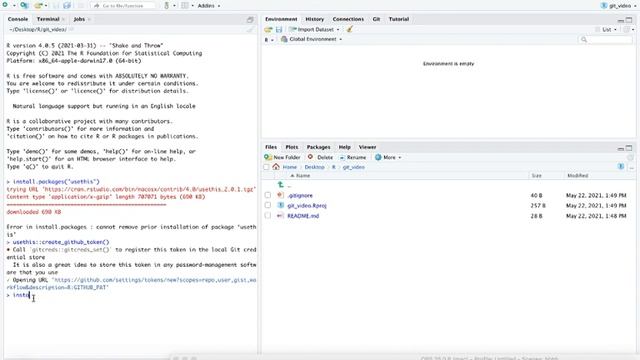Click the clear environment broom icon
This screenshot has width=640, height=360.
[349, 29]
